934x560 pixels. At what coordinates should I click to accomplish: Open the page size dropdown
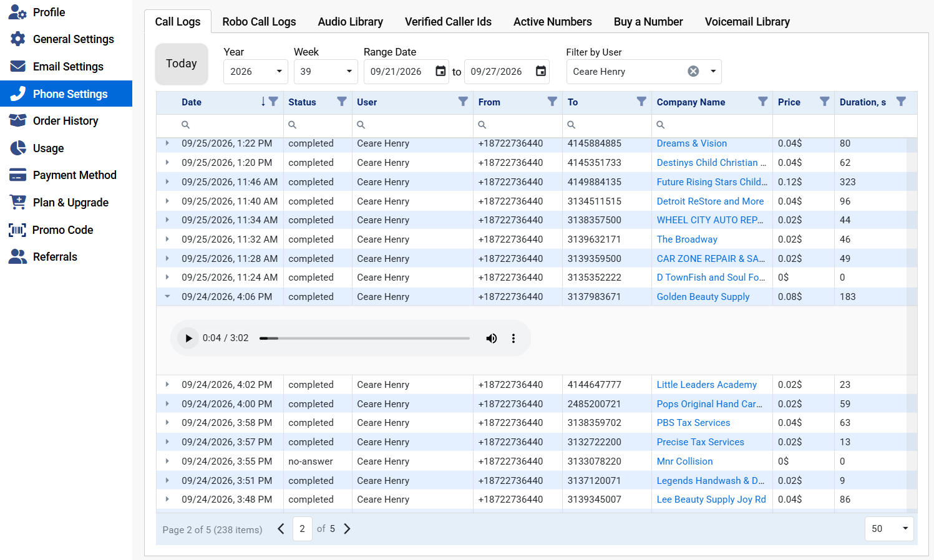click(890, 529)
